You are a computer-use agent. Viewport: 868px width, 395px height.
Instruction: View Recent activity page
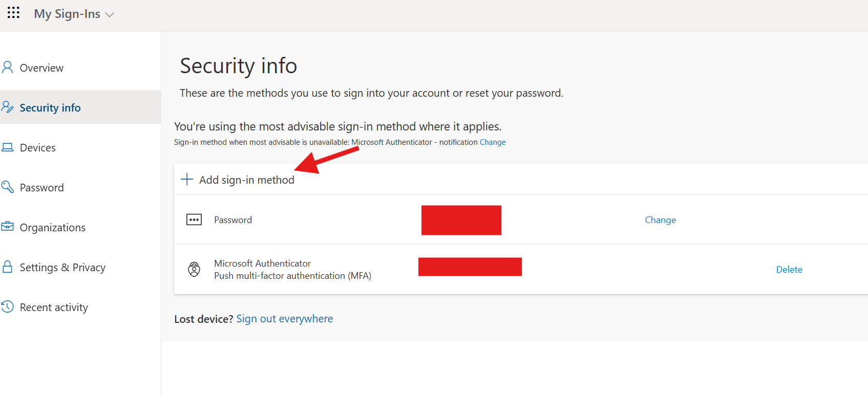54,308
